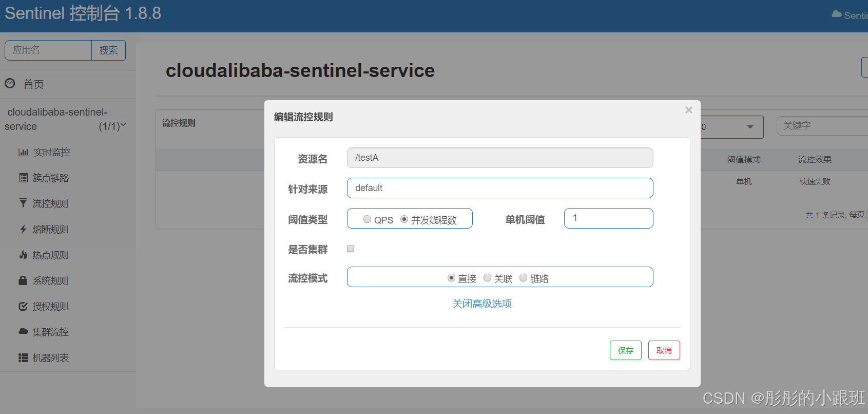The width and height of the screenshot is (868, 414).
Task: Select the QPS threshold type radio
Action: coord(367,219)
